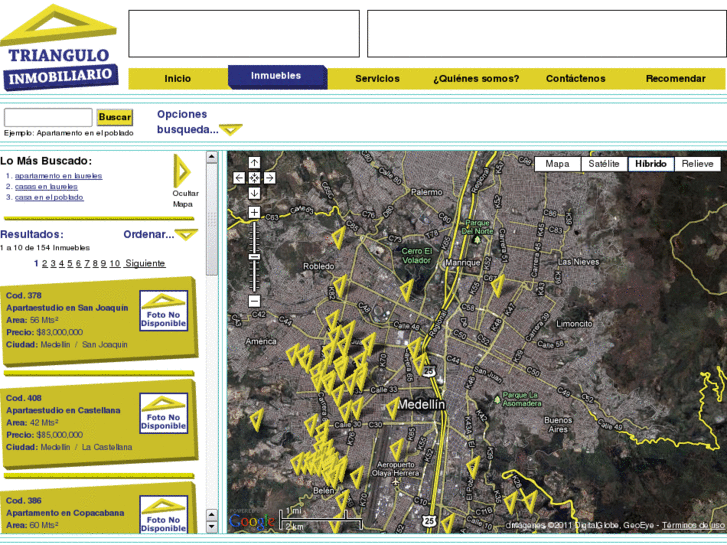Image resolution: width=727 pixels, height=545 pixels.
Task: Go to results page 10
Action: [115, 263]
